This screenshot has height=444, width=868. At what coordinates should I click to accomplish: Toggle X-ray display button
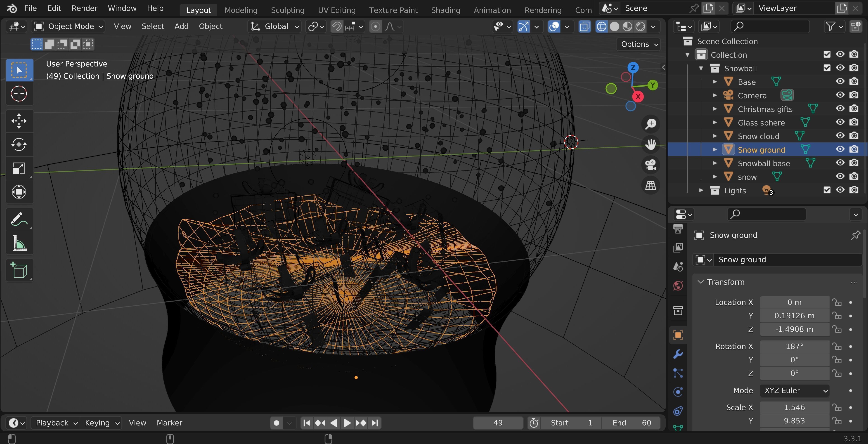click(x=585, y=26)
